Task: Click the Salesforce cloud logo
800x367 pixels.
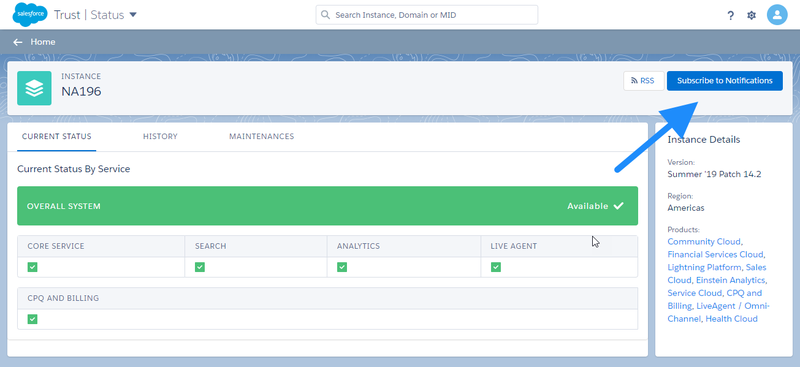Action: coord(30,15)
